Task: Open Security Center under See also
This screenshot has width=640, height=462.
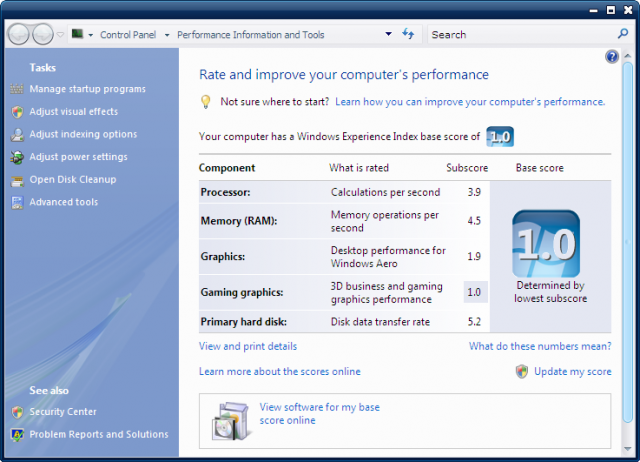Action: [x=63, y=412]
